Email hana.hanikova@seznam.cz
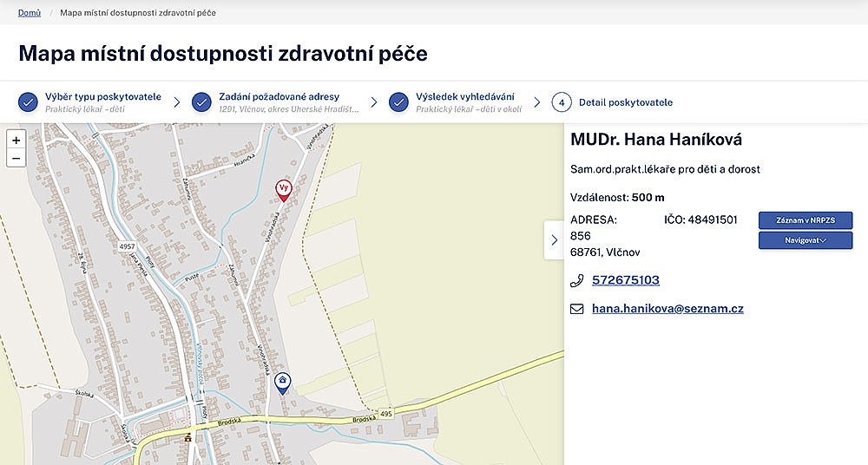Screen dimensions: 868x465 coord(667,308)
